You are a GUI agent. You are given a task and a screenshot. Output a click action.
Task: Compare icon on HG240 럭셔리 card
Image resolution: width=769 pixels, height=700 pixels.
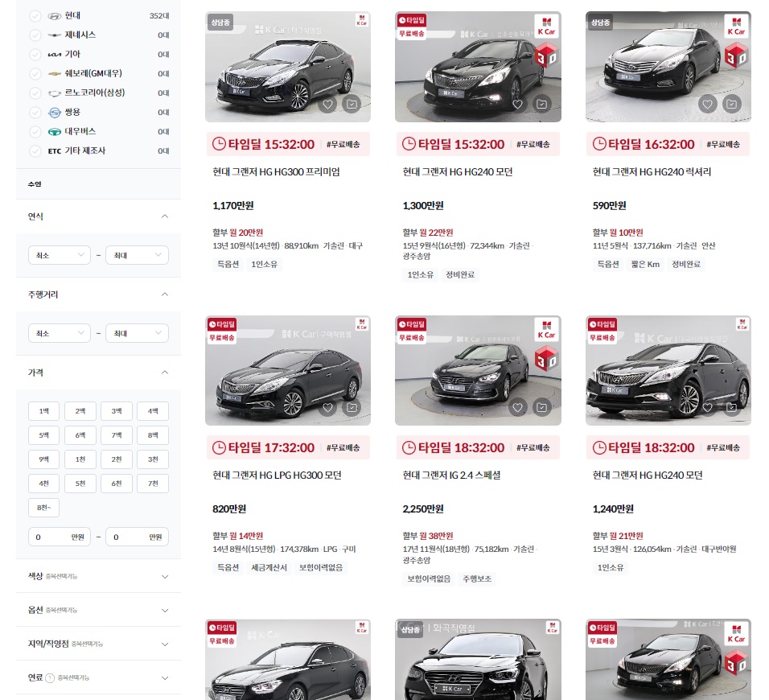[x=732, y=104]
